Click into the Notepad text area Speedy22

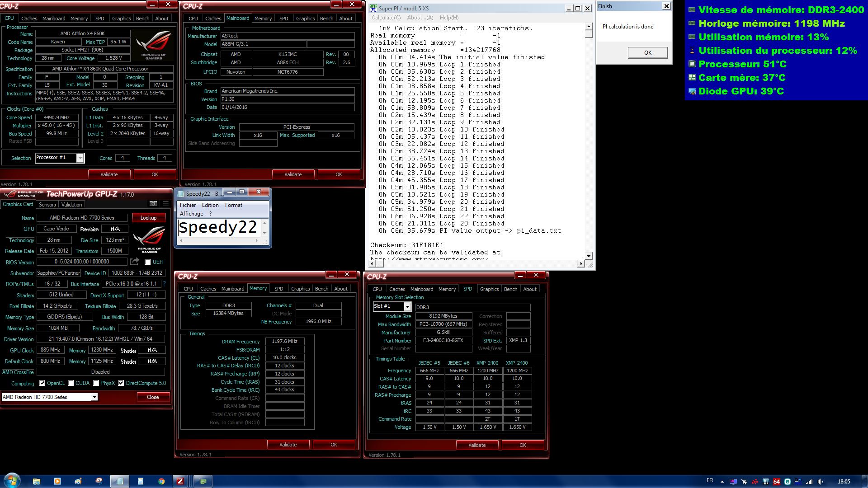[x=218, y=227]
